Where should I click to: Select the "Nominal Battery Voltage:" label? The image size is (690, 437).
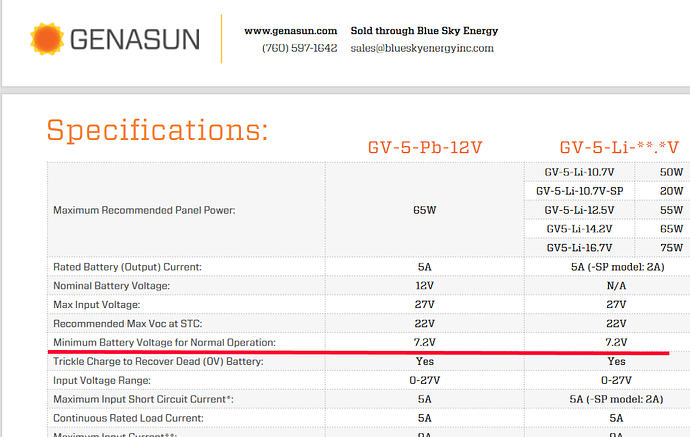[111, 286]
